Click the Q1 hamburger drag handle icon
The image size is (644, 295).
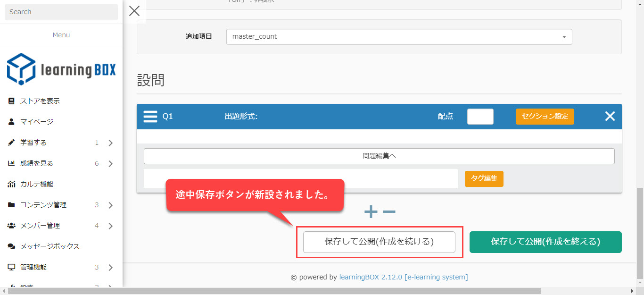150,117
